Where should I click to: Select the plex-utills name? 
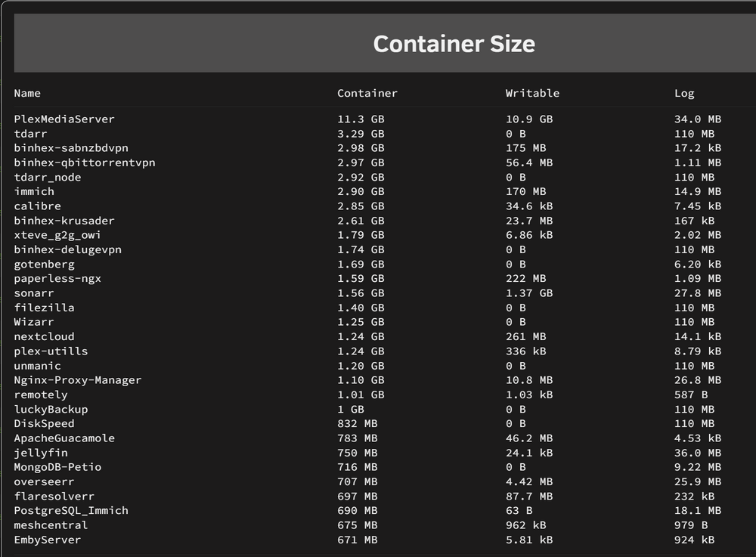(x=51, y=351)
